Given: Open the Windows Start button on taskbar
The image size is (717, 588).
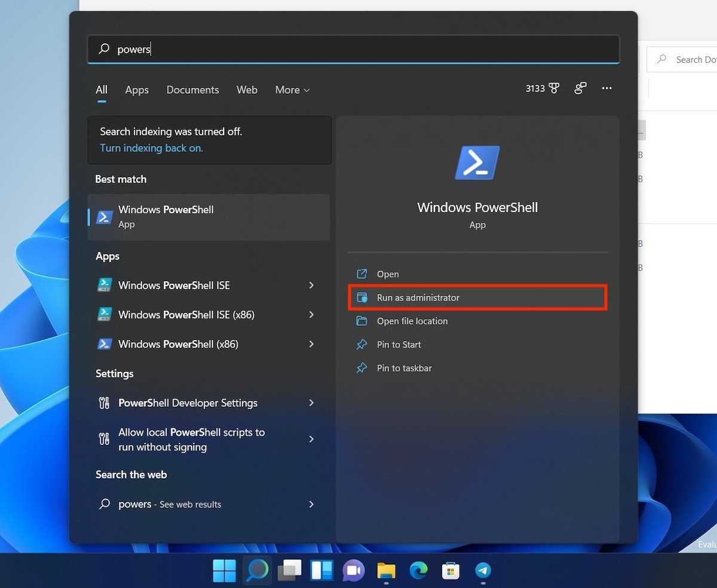Looking at the screenshot, I should pyautogui.click(x=225, y=571).
